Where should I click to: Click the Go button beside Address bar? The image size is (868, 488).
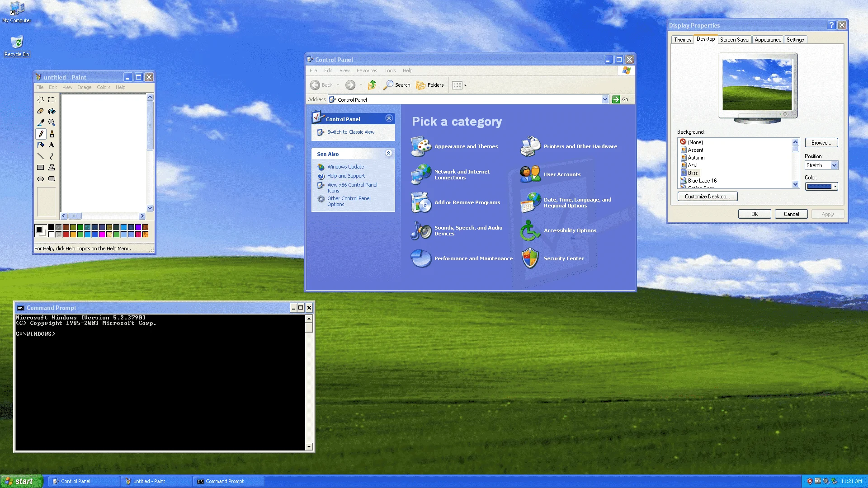point(621,99)
